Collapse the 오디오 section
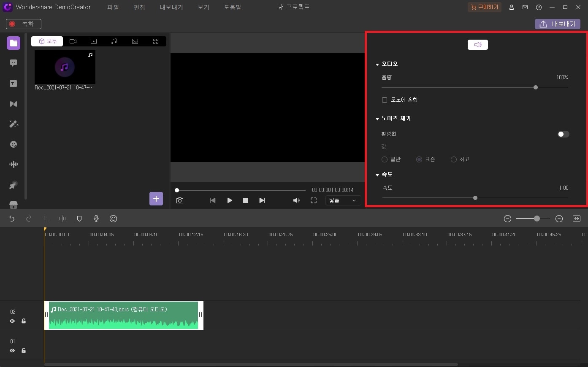Viewport: 588px width, 367px height. click(377, 65)
